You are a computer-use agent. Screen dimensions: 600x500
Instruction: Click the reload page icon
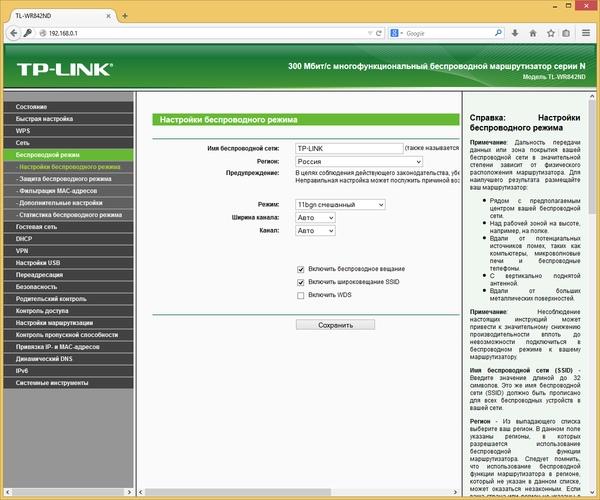[379, 33]
